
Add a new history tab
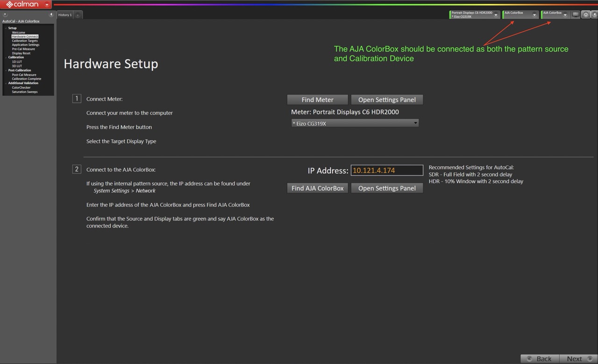78,15
